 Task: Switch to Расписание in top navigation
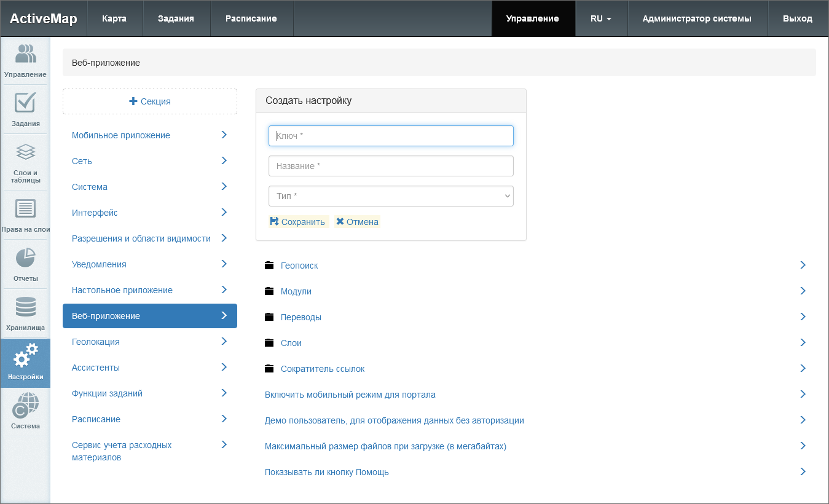tap(251, 18)
